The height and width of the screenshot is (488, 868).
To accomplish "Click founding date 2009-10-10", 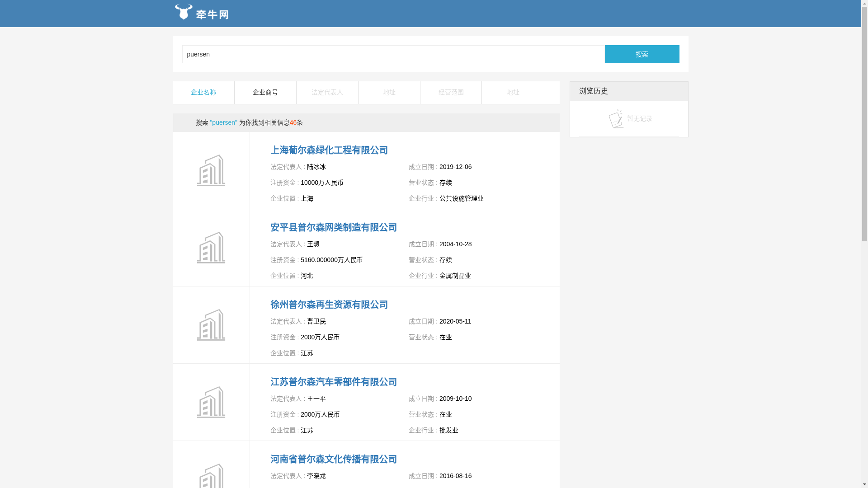I will (456, 399).
